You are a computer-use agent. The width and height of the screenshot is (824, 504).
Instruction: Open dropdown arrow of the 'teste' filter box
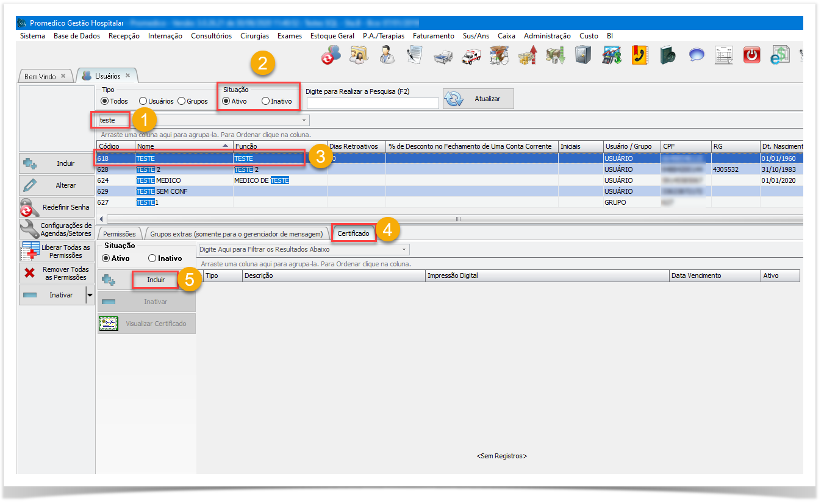tap(304, 121)
